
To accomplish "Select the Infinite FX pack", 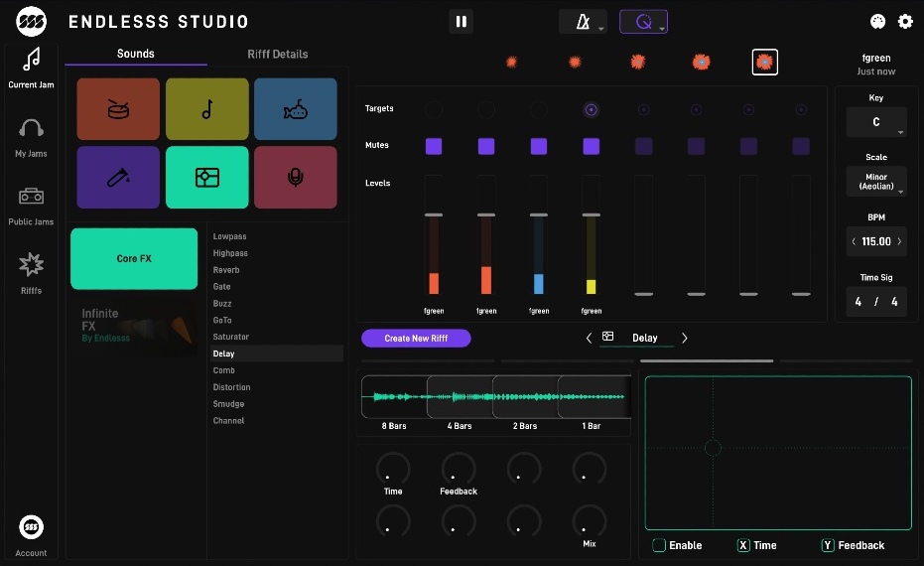I will [134, 325].
